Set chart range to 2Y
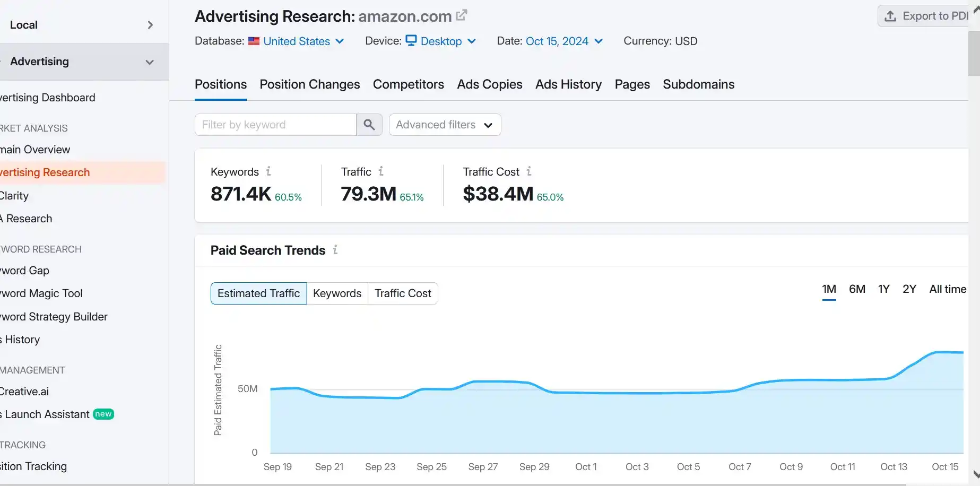Viewport: 980px width, 486px height. coord(909,289)
